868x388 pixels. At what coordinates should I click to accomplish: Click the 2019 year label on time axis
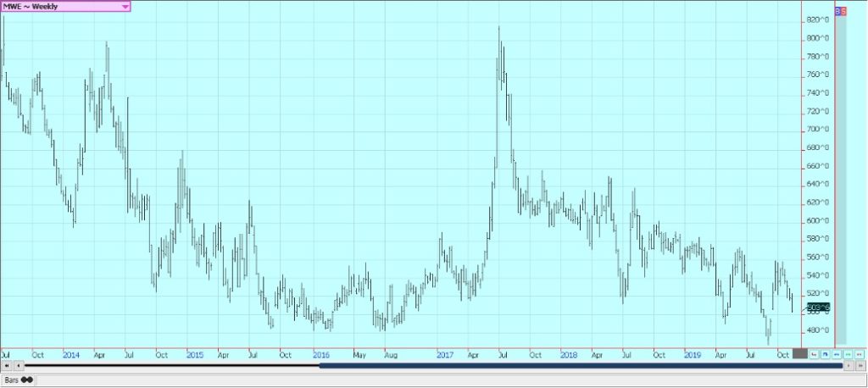(x=693, y=354)
